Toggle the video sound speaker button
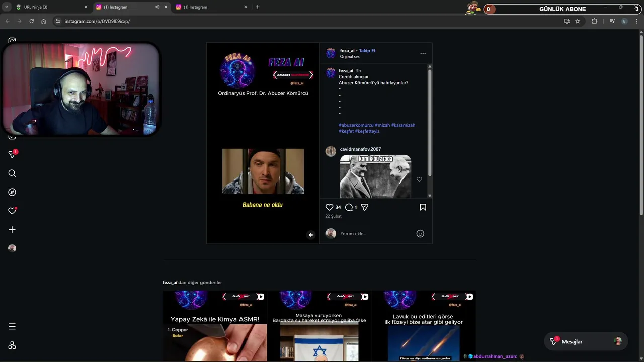 pos(311,235)
